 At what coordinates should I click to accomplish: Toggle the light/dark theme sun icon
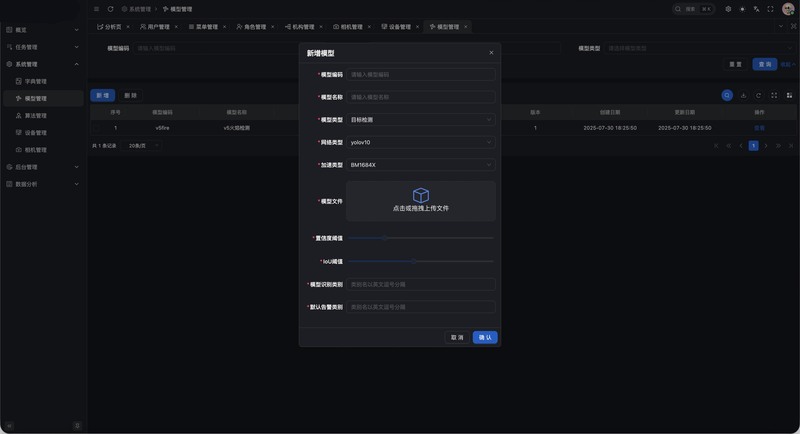(x=742, y=9)
